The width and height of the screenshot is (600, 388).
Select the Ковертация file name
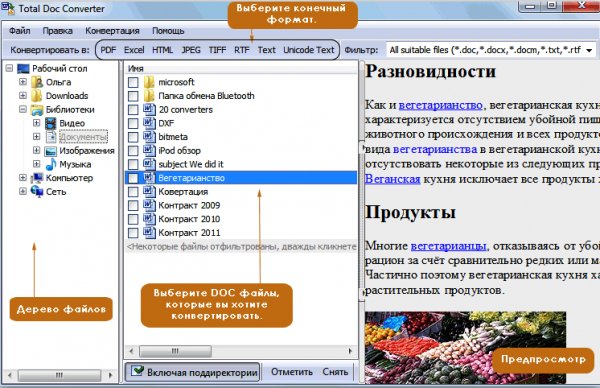[183, 192]
